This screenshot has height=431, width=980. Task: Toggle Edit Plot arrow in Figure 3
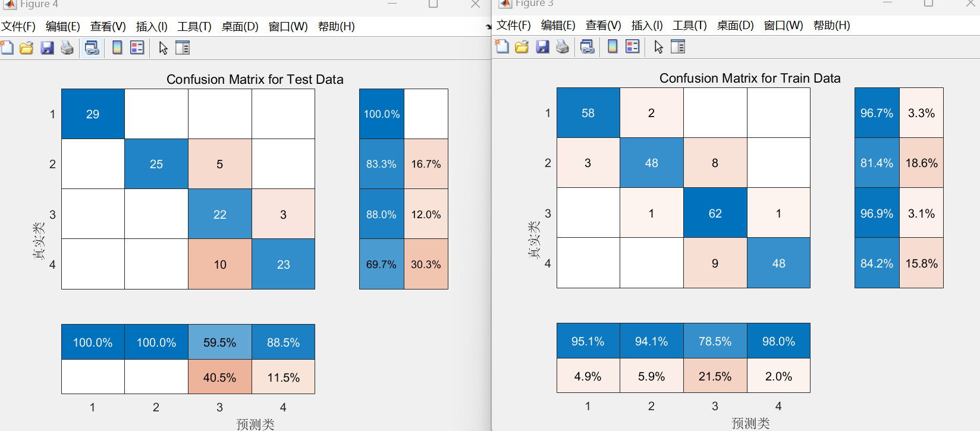[x=658, y=46]
